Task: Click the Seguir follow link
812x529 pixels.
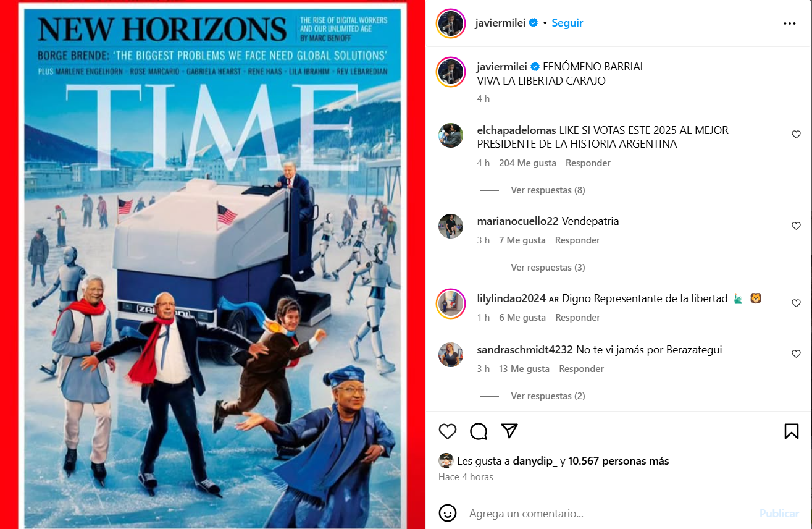Action: [x=567, y=23]
